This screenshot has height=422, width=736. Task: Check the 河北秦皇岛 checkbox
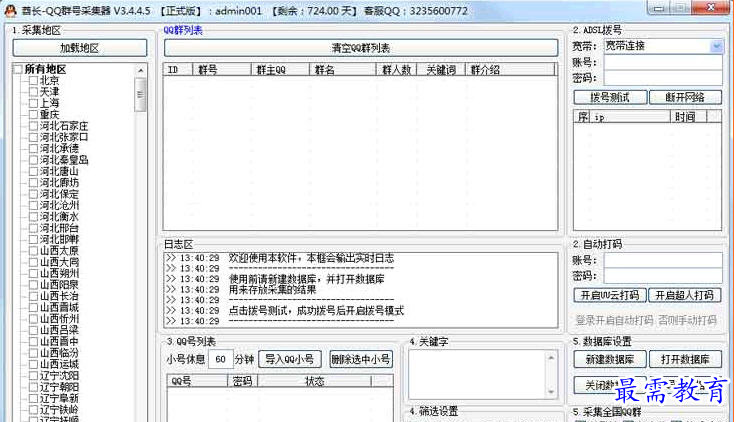(x=33, y=160)
